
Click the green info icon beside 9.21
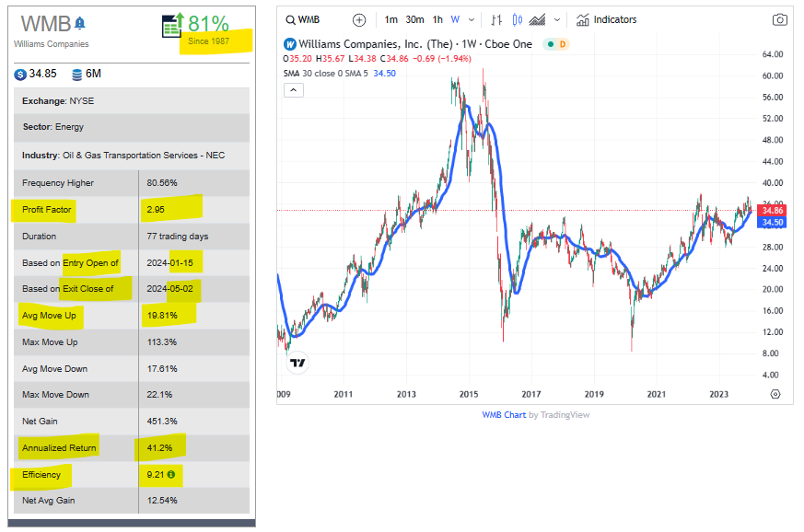click(x=171, y=475)
